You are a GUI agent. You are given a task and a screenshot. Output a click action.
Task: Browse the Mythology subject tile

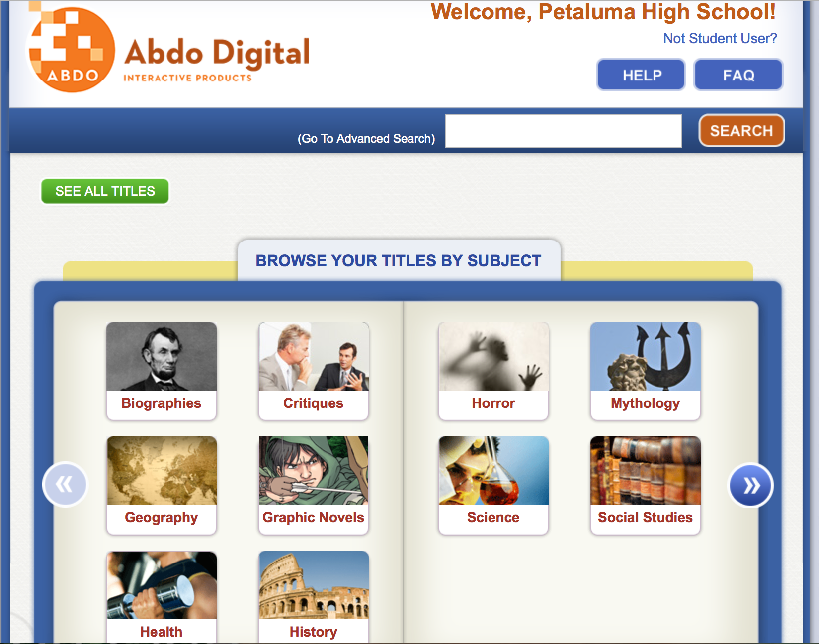click(646, 371)
